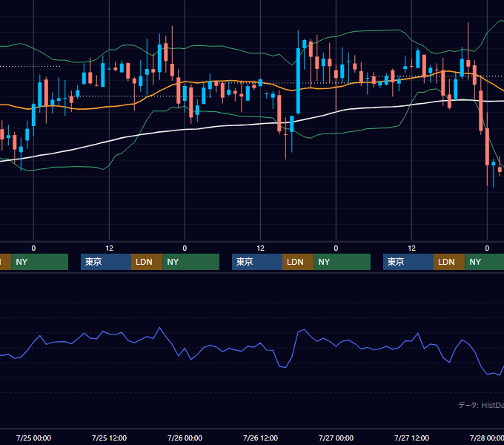Click the 東京 session block on 7/26
504x445 pixels.
(257, 262)
